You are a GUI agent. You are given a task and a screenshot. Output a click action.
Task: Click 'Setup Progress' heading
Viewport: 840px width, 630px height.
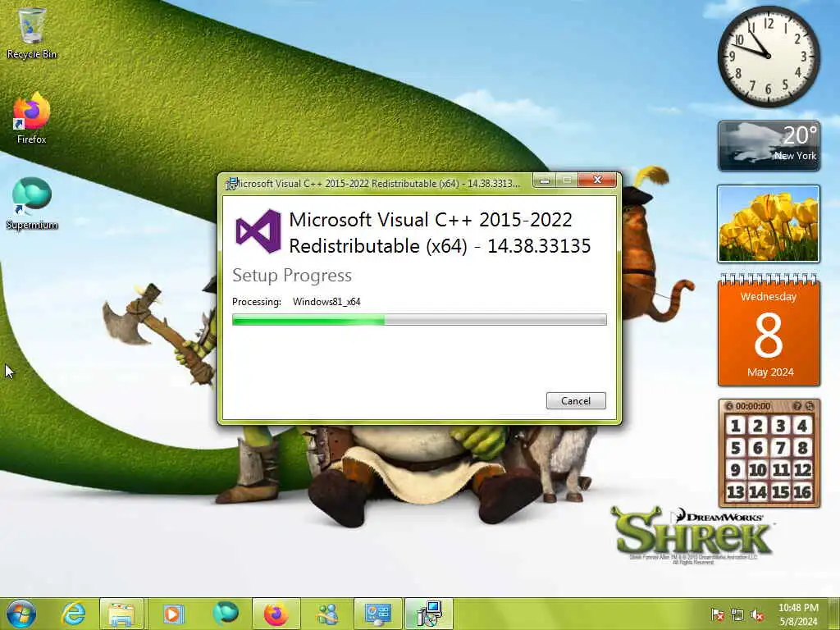point(292,276)
